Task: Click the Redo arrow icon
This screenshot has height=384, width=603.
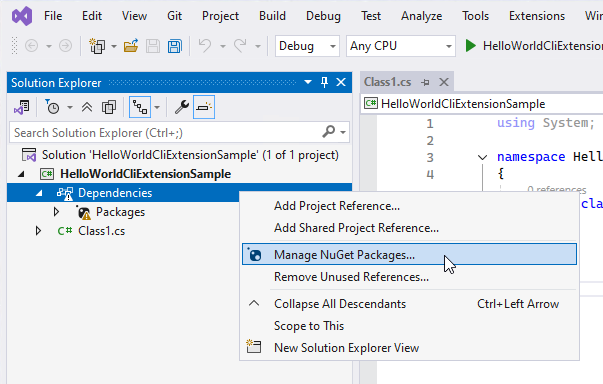Action: click(x=240, y=46)
